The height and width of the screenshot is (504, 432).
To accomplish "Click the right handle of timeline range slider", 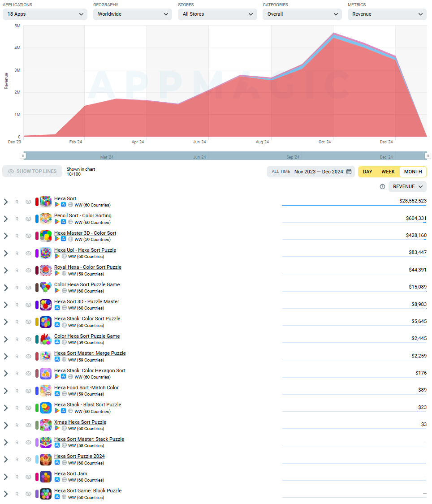I will click(428, 156).
